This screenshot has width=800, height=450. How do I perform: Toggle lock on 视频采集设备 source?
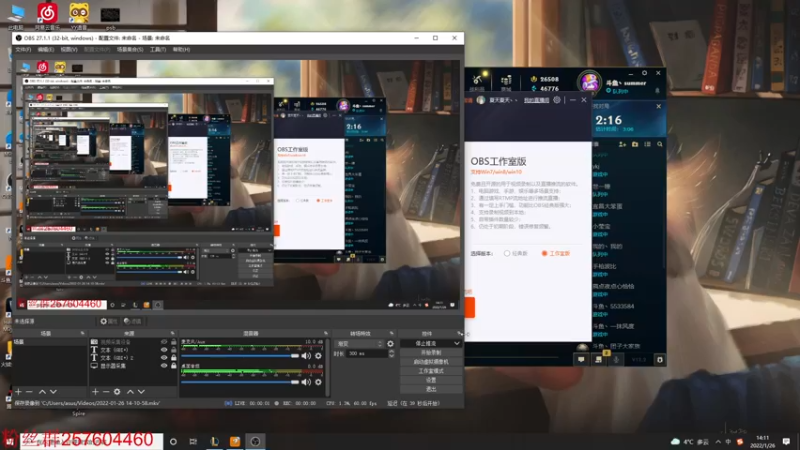173,342
